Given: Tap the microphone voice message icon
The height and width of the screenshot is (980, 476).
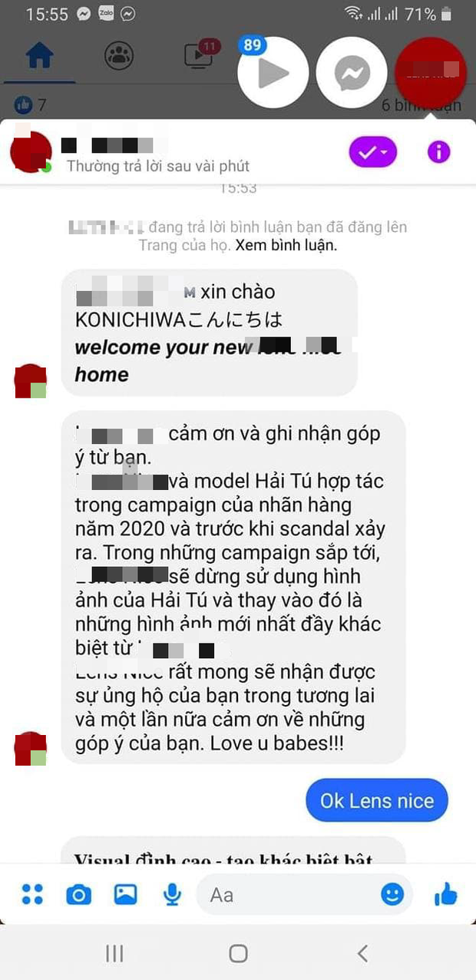Looking at the screenshot, I should click(x=172, y=894).
